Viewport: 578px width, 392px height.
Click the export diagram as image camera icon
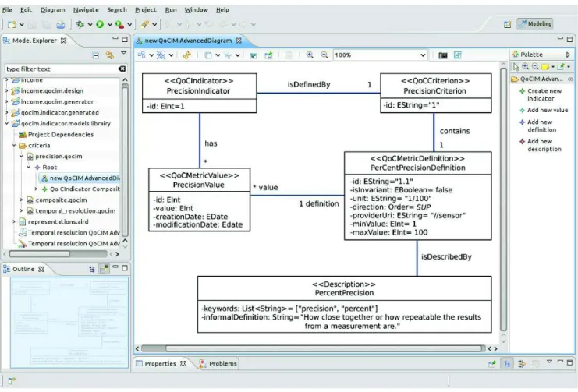[443, 55]
